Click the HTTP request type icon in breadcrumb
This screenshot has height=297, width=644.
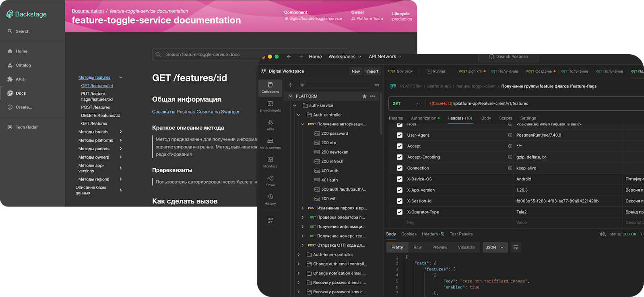[x=393, y=86]
